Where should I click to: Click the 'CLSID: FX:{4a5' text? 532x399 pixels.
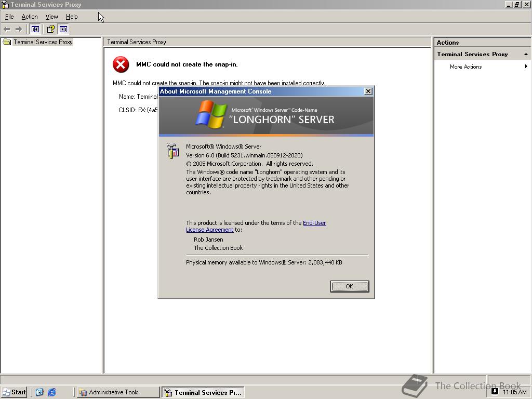click(138, 110)
